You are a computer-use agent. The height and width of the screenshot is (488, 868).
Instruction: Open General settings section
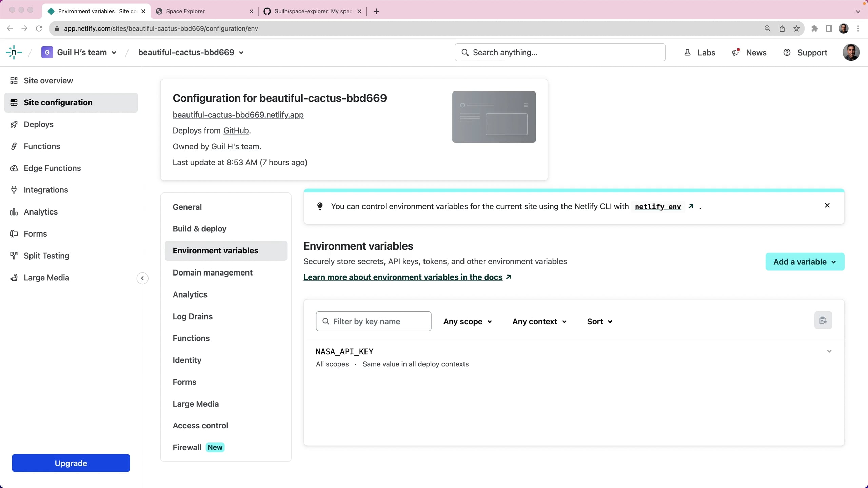click(x=187, y=207)
